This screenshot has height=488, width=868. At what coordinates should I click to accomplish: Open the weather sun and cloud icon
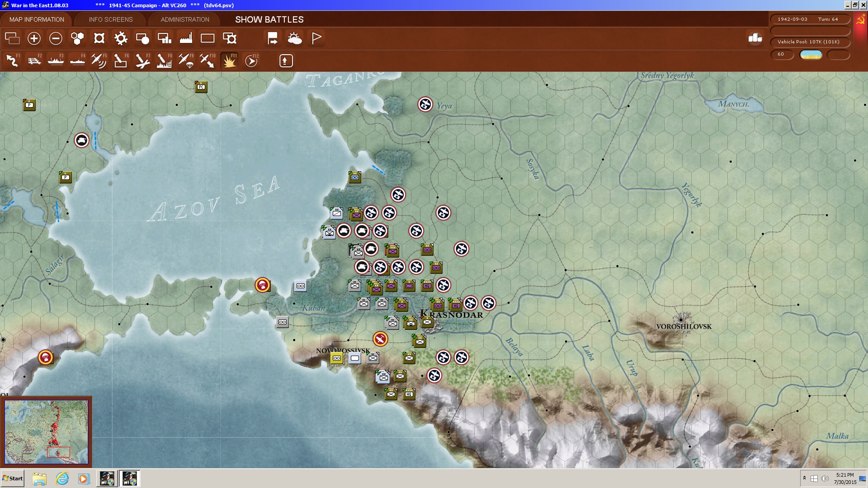tap(294, 38)
